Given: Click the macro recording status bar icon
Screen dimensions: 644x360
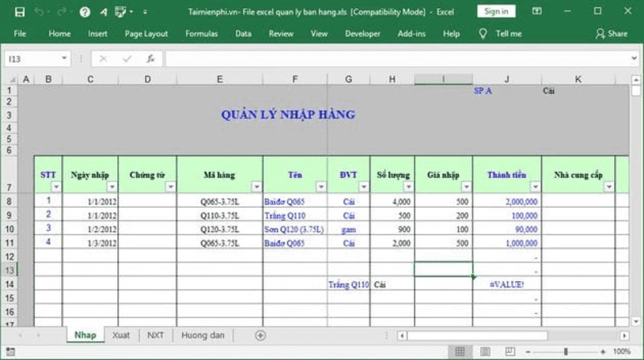Looking at the screenshot, I should click(10, 352).
